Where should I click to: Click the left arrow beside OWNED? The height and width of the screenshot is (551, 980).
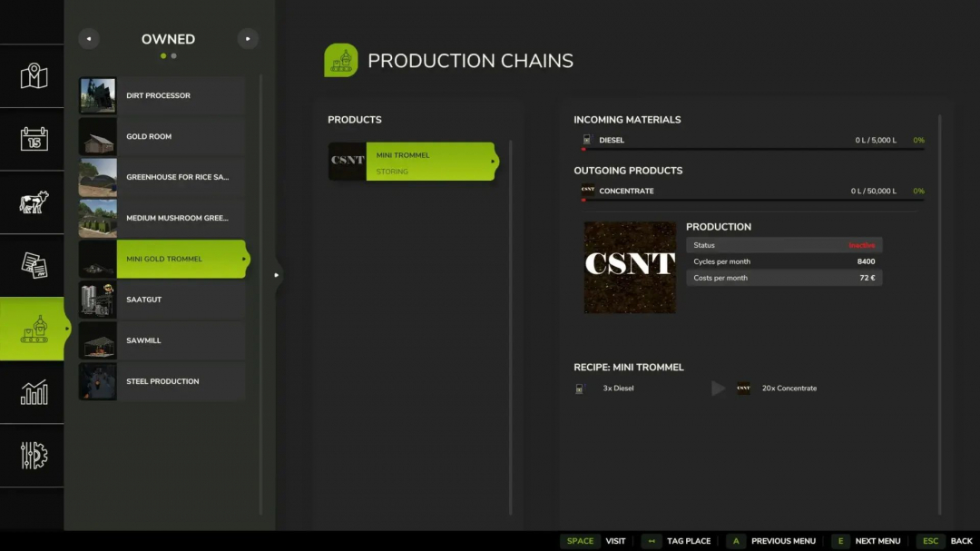click(x=88, y=38)
